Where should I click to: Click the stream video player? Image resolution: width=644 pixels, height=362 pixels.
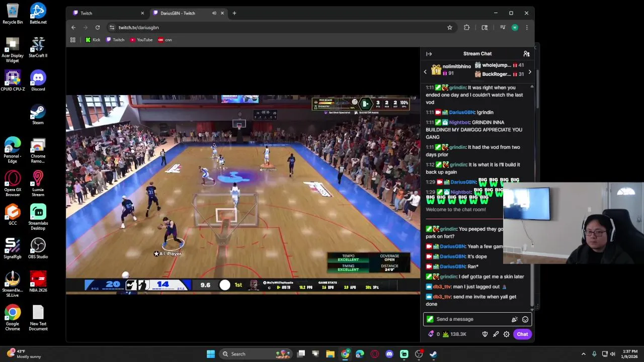243,194
